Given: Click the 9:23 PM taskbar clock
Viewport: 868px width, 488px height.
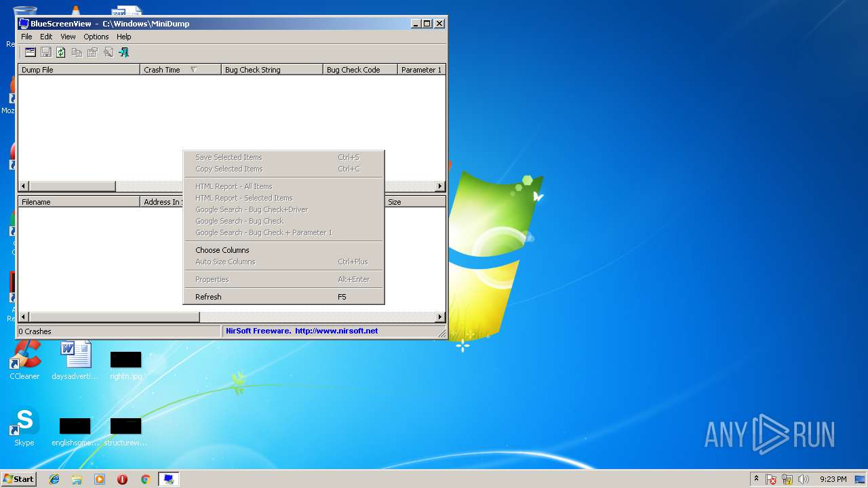Looking at the screenshot, I should 833,479.
